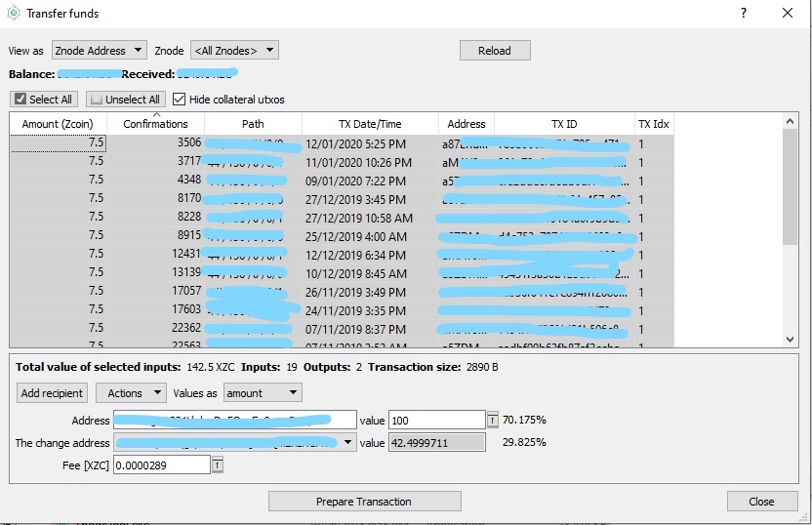Click the recipient value field showing 100
This screenshot has height=525, width=812.
(436, 420)
